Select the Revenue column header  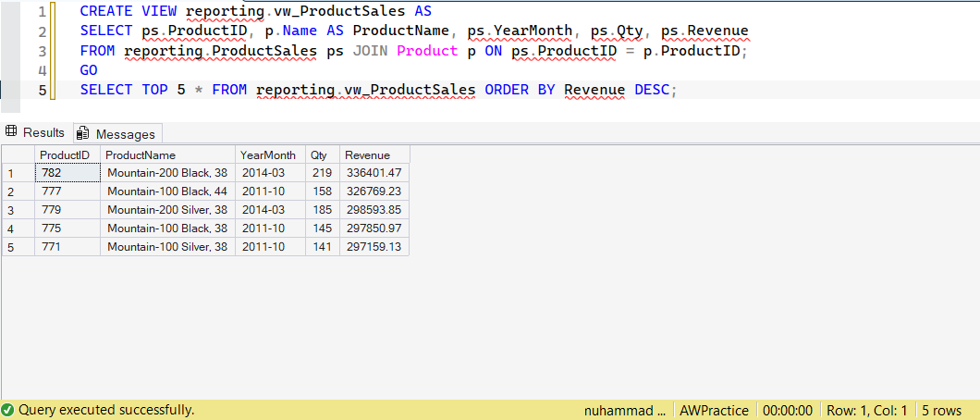click(x=374, y=155)
